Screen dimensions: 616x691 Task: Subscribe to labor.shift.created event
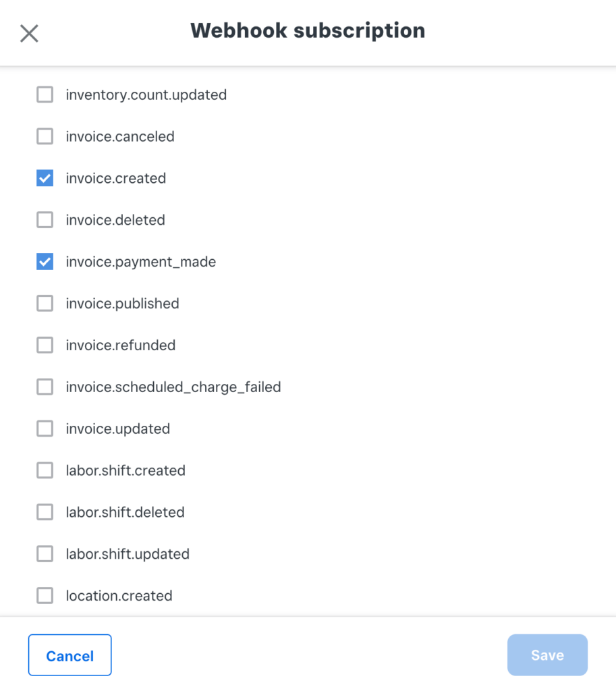(45, 470)
